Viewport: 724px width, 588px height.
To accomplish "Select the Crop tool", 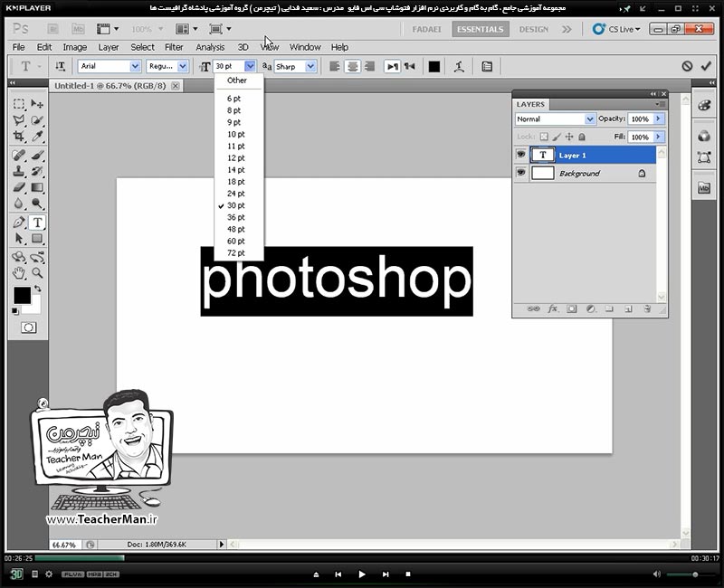I will click(19, 137).
